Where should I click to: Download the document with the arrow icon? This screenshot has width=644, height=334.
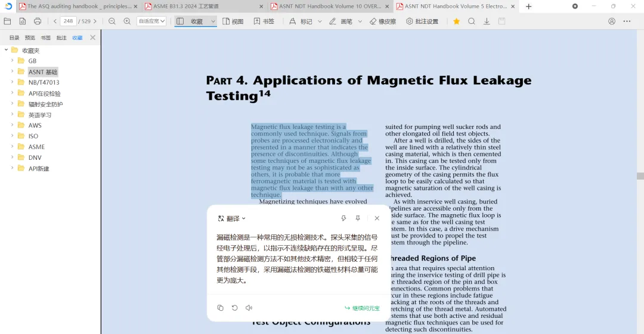487,21
